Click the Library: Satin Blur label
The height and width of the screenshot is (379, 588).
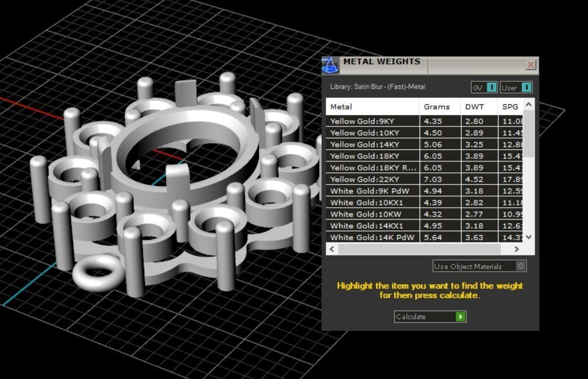pyautogui.click(x=378, y=86)
